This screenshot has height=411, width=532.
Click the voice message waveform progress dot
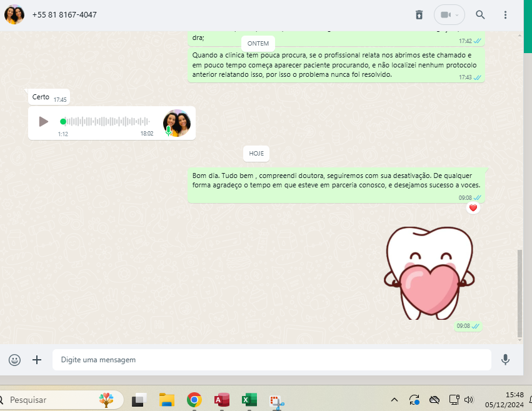tap(63, 121)
